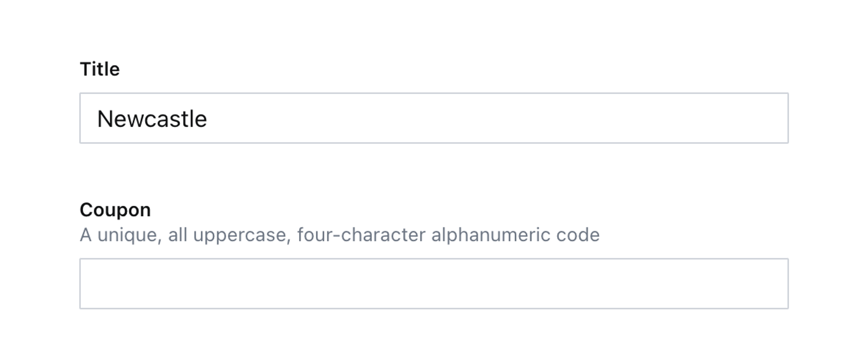Screen dimensions: 868x359
Task: Focus the empty Coupon input field
Action: click(434, 284)
